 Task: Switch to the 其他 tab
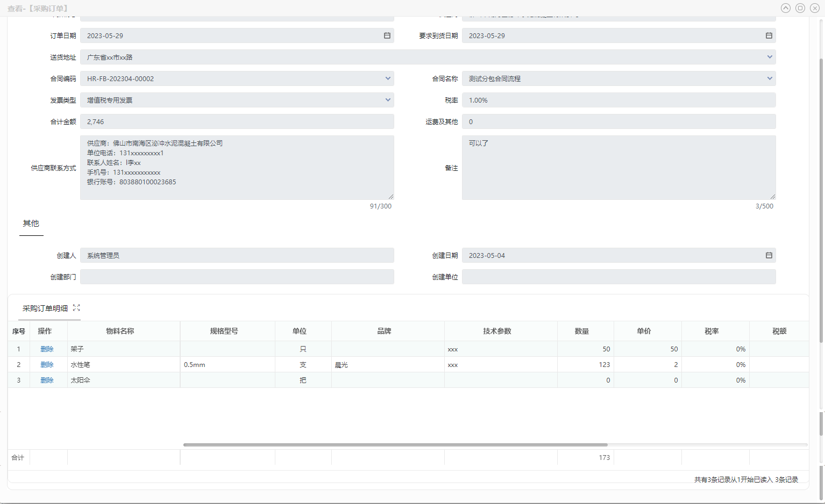tap(31, 224)
